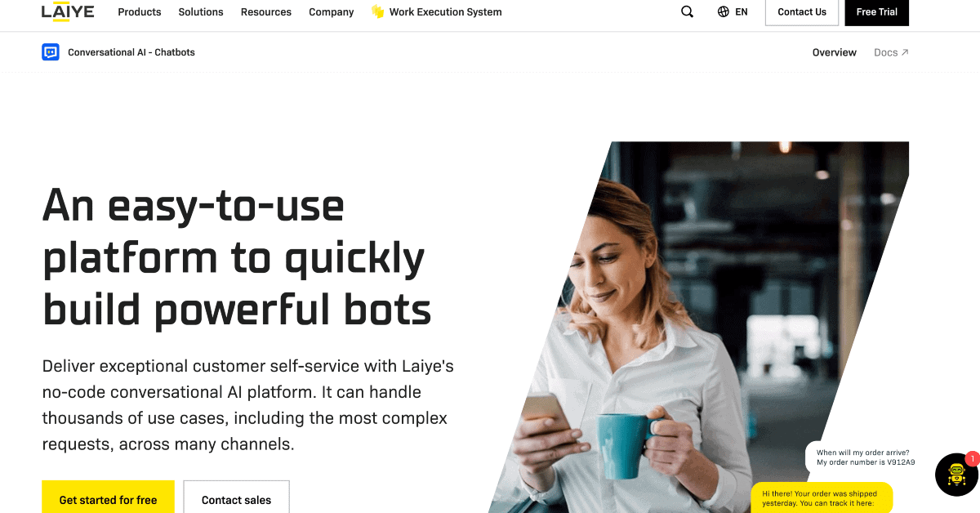
Task: Click the Docs external arrow icon
Action: click(x=905, y=52)
